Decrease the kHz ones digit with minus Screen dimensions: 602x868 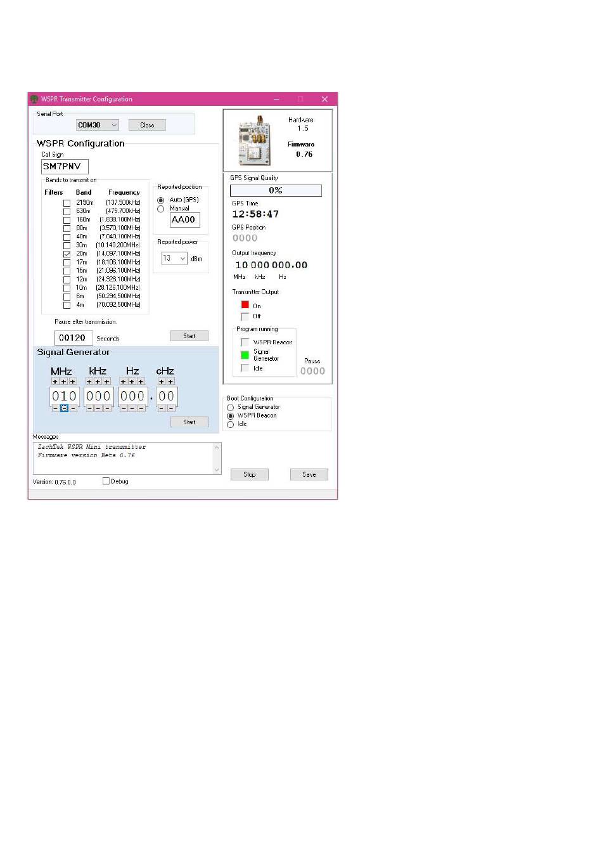[x=107, y=409]
